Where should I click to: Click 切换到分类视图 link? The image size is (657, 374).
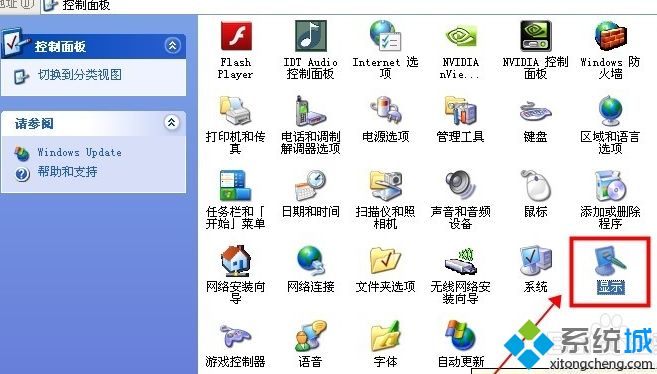coord(80,75)
